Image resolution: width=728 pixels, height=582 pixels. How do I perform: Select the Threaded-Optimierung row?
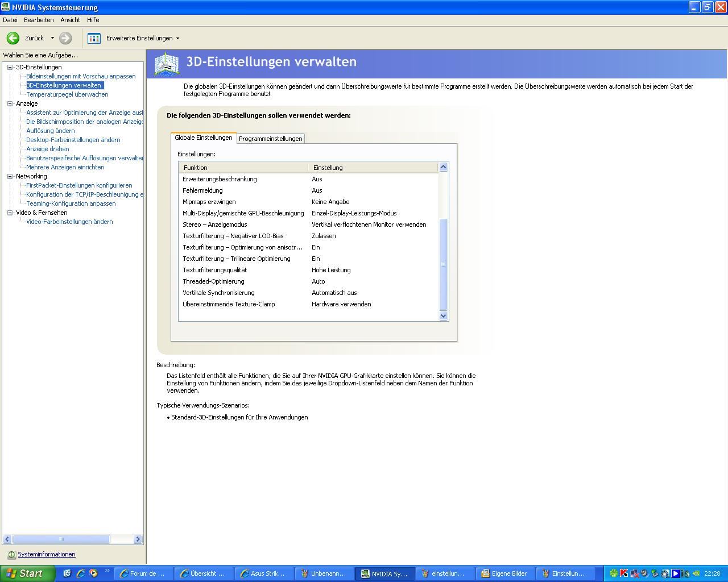(x=309, y=281)
